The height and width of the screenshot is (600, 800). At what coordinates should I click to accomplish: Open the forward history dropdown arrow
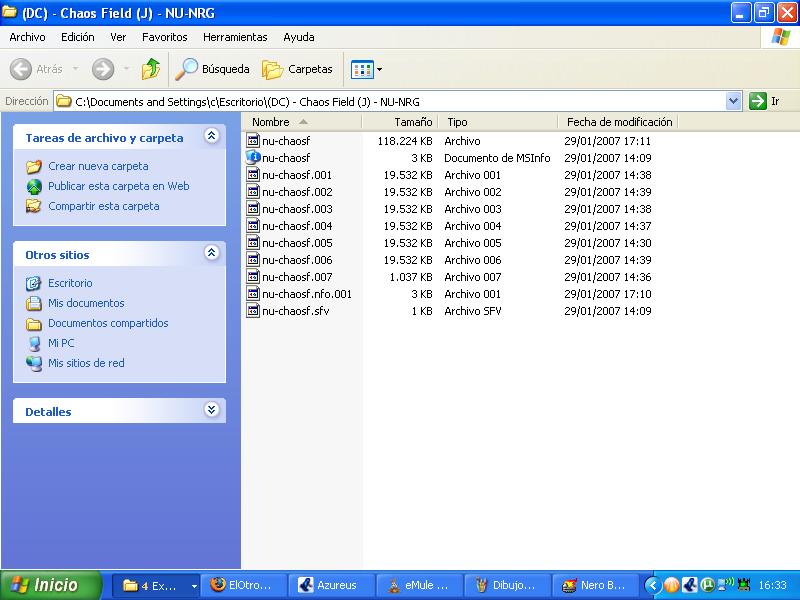click(126, 68)
